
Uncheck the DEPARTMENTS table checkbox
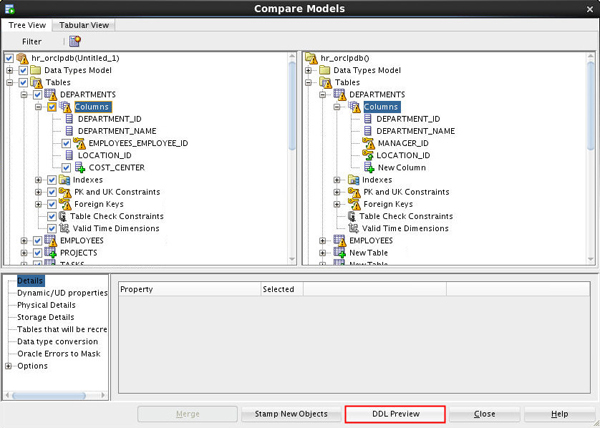pos(38,94)
